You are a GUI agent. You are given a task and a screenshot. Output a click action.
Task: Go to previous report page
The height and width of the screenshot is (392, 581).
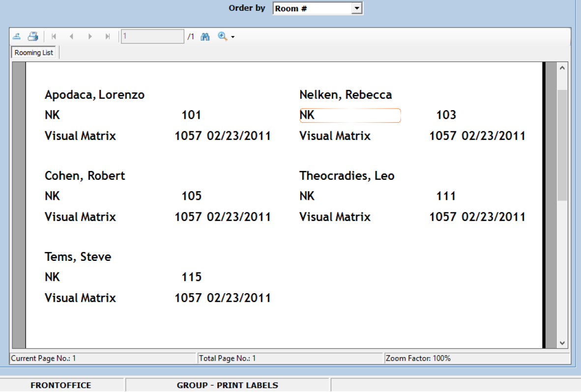point(71,36)
